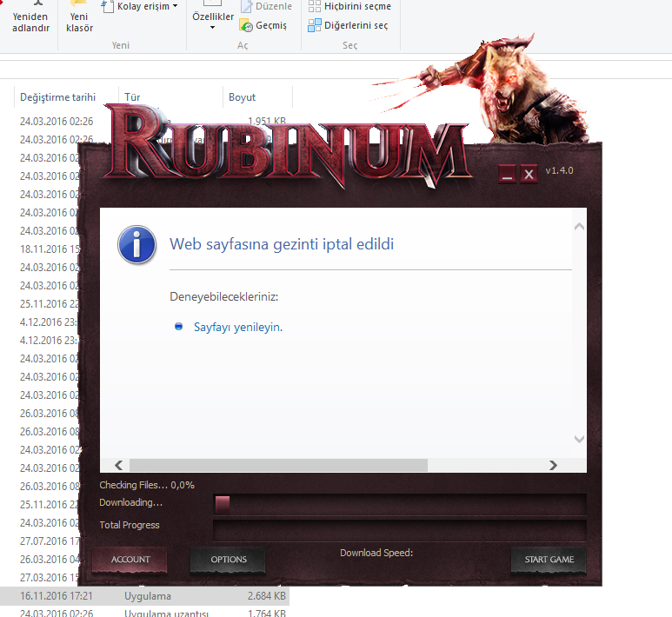Click the Downloading progress bar

pos(399,504)
